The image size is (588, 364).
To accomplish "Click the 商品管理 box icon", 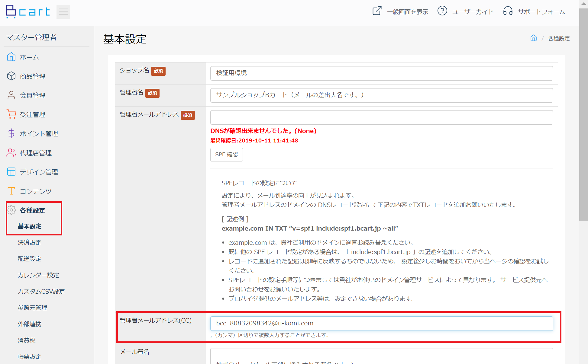I will pos(11,76).
